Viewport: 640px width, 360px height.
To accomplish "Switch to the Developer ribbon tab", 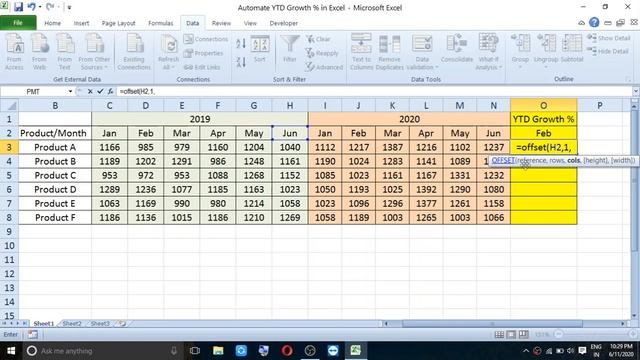I will [284, 23].
